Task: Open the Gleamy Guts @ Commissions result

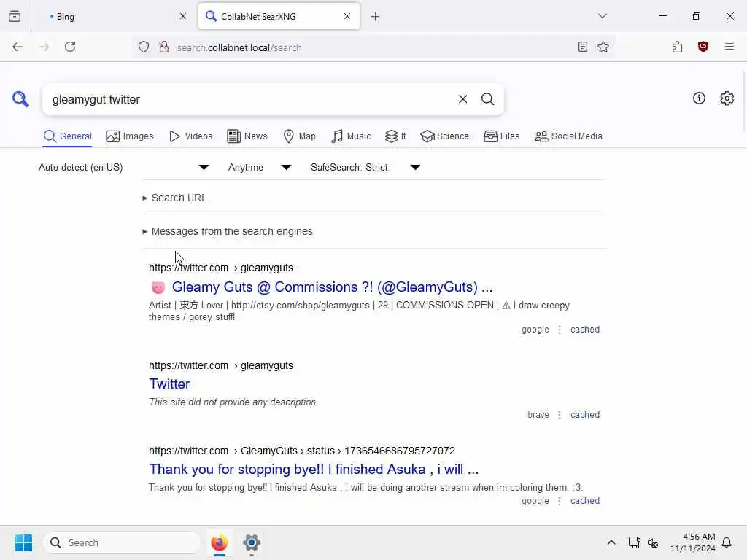Action: [332, 287]
